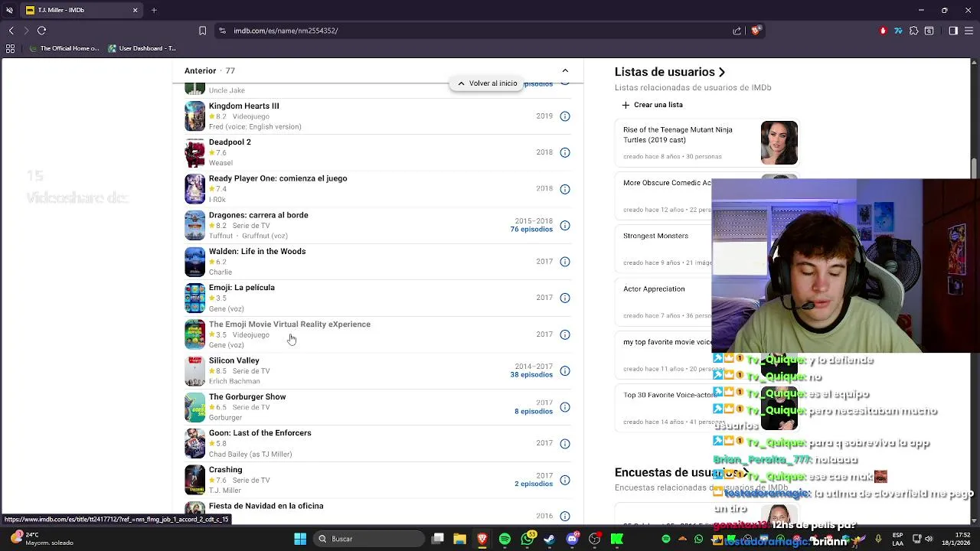Open the Strongest Monsters user list
The image size is (980, 551).
655,236
